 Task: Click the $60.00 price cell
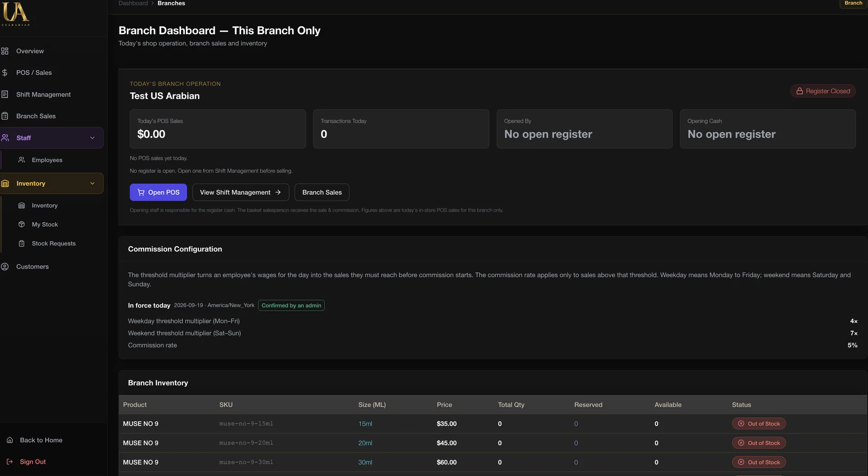pos(446,462)
